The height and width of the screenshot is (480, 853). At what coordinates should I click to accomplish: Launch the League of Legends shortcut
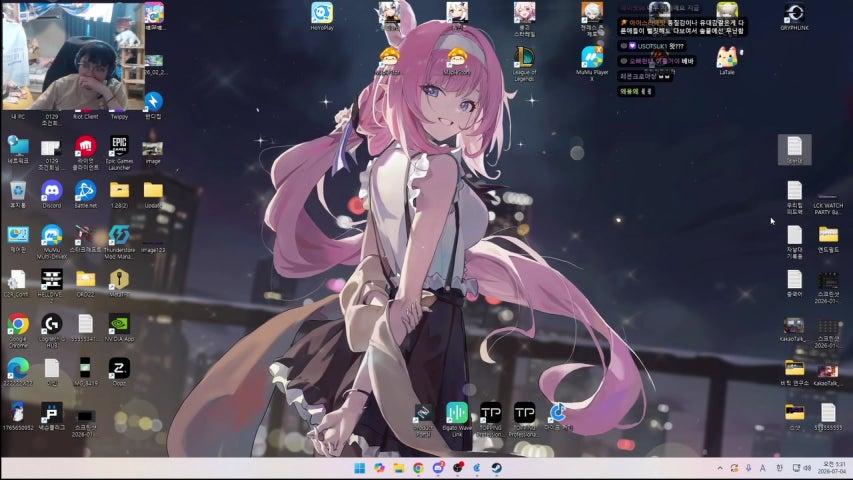[x=524, y=64]
